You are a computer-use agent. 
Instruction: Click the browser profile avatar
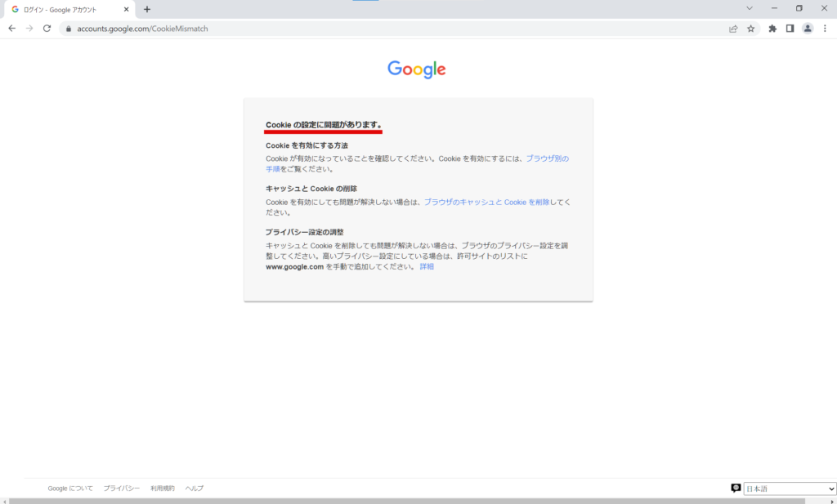pos(808,28)
